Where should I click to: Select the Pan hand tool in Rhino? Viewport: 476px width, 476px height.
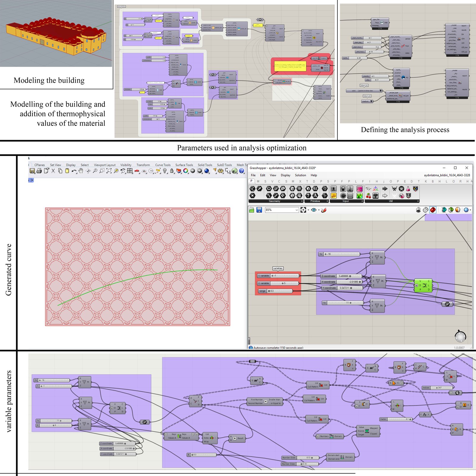pyautogui.click(x=81, y=171)
